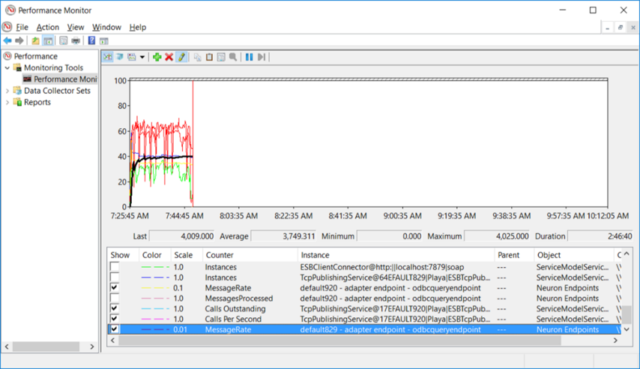
Task: Open the graph type dropdown arrow
Action: click(142, 57)
